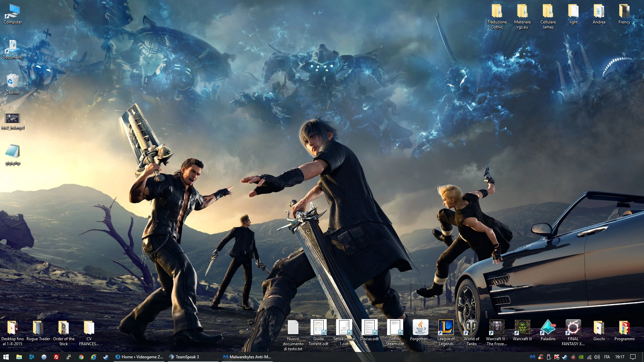Open the Wi-Fi network flyout
The image size is (644, 362).
589,357
